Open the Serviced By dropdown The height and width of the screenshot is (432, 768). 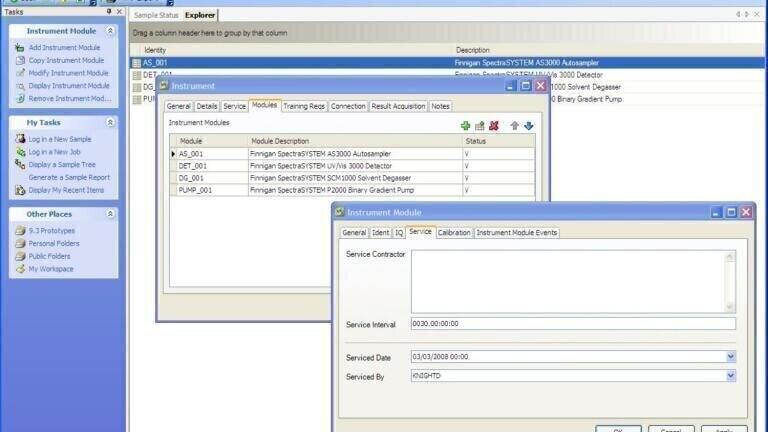[x=730, y=376]
